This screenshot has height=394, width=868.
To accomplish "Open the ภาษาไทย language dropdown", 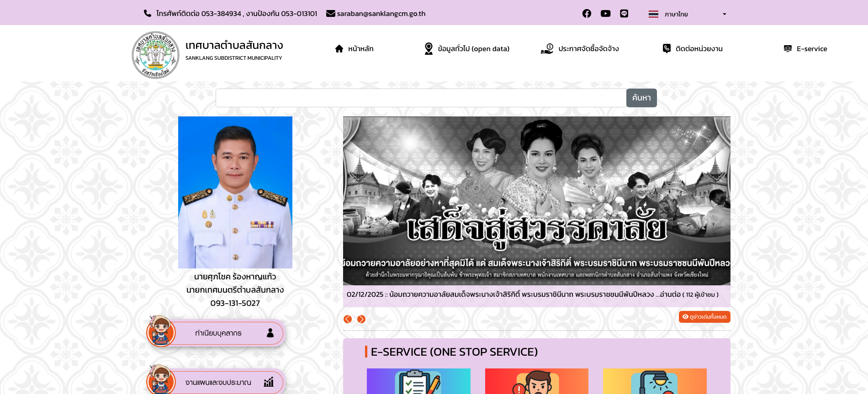I will pos(687,14).
